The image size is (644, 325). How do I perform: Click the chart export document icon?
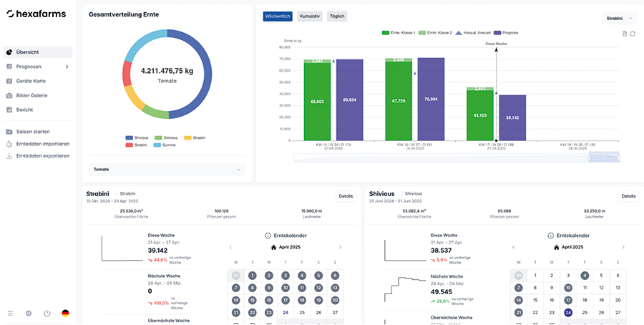coord(625,34)
